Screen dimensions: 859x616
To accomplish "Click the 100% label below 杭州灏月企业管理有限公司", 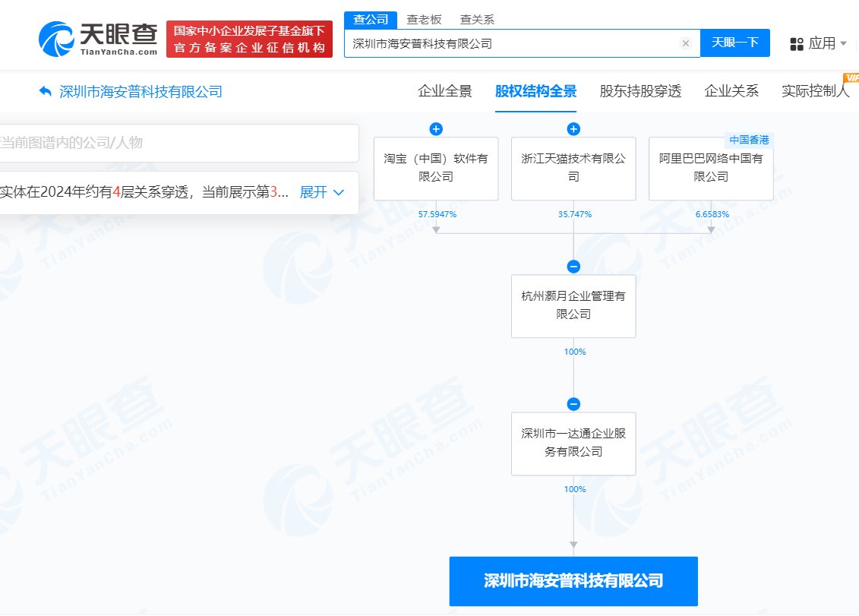I will (575, 352).
